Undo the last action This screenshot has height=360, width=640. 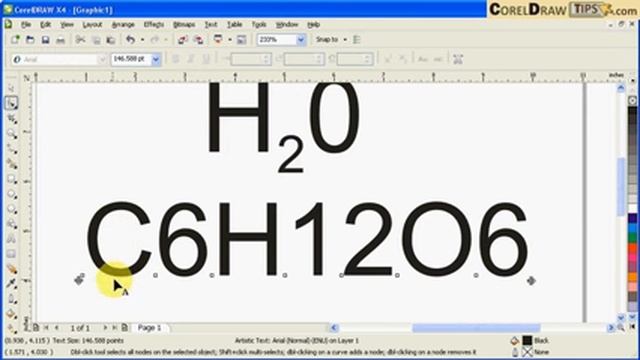click(131, 40)
